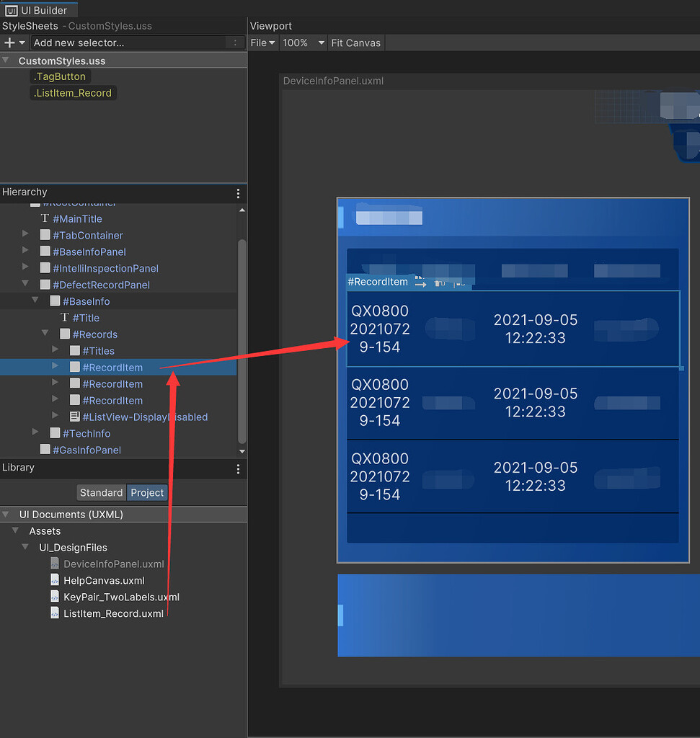Switch to the Standard tab in Library
The height and width of the screenshot is (738, 700).
point(101,492)
